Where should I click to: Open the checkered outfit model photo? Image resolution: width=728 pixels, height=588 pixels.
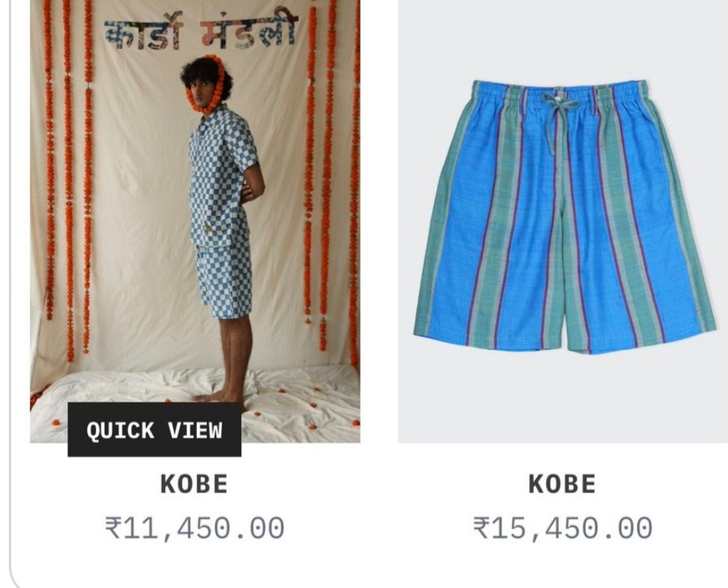[x=195, y=221]
